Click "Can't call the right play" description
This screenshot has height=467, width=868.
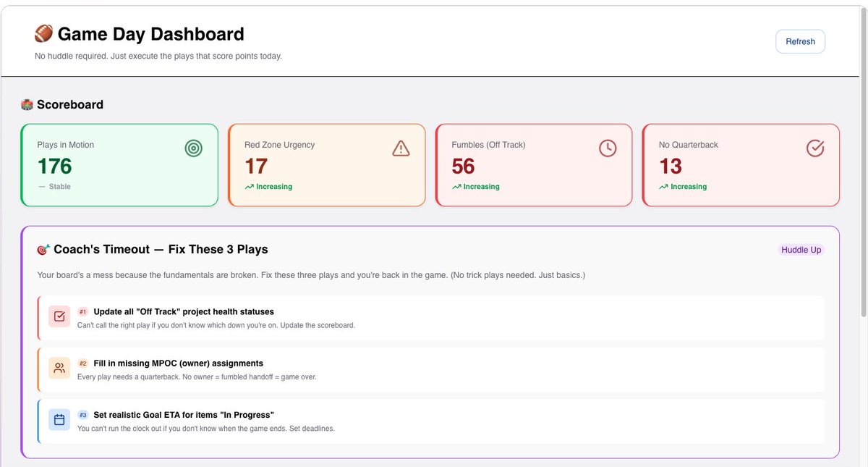(x=216, y=325)
